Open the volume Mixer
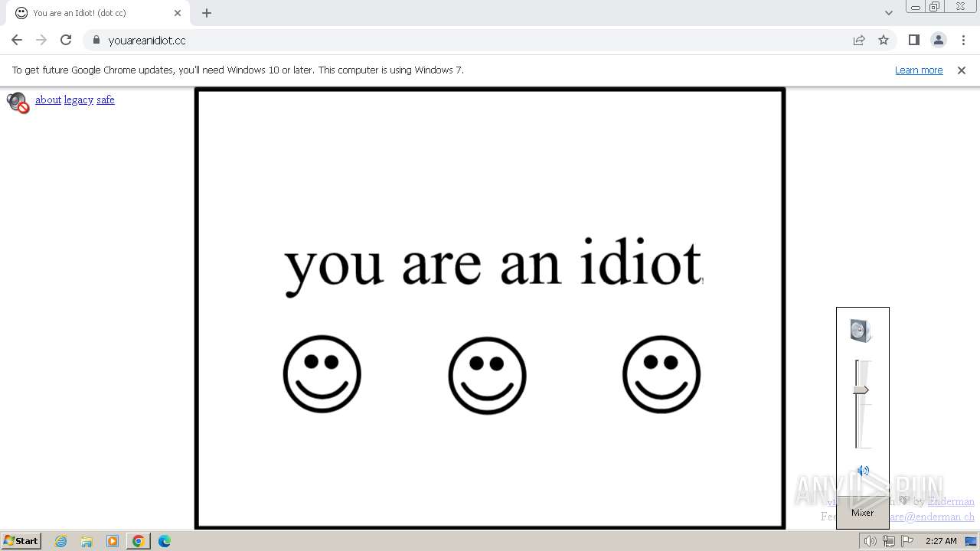 pyautogui.click(x=863, y=513)
